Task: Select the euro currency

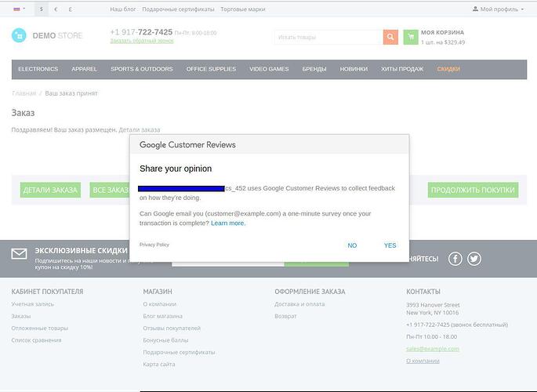Action: pos(56,9)
